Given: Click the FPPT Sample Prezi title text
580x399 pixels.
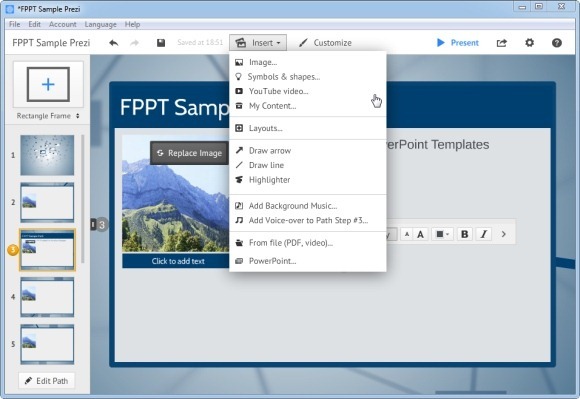Looking at the screenshot, I should click(x=51, y=43).
